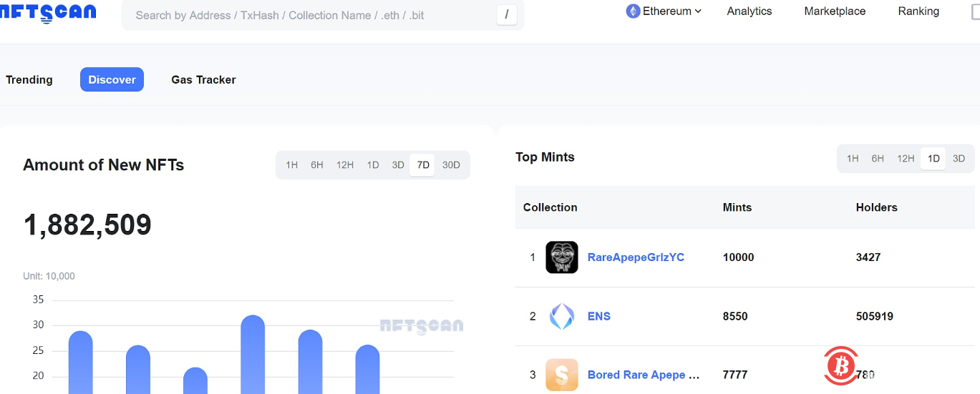Open the Marketplace menu
Image resolution: width=980 pixels, height=394 pixels.
click(835, 11)
